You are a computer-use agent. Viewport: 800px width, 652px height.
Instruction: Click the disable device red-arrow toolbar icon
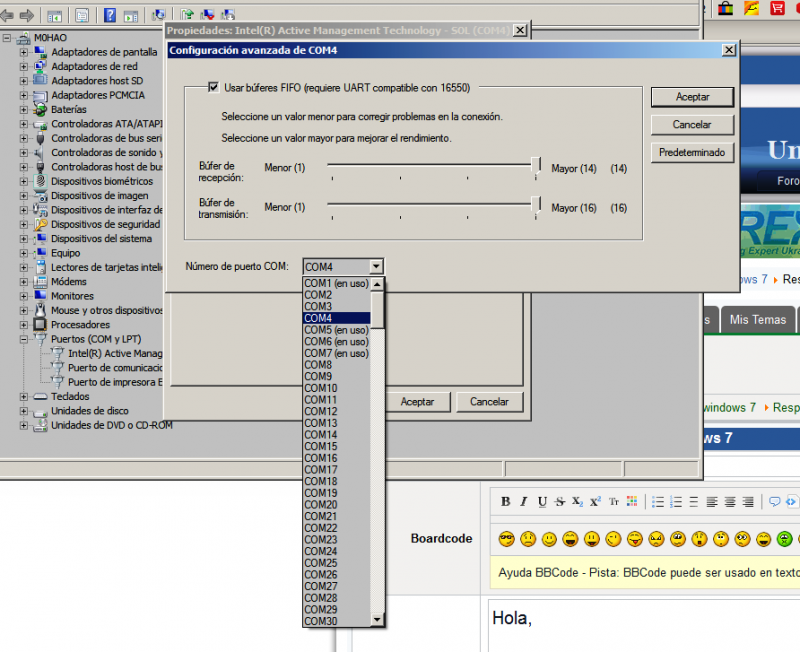coord(207,15)
